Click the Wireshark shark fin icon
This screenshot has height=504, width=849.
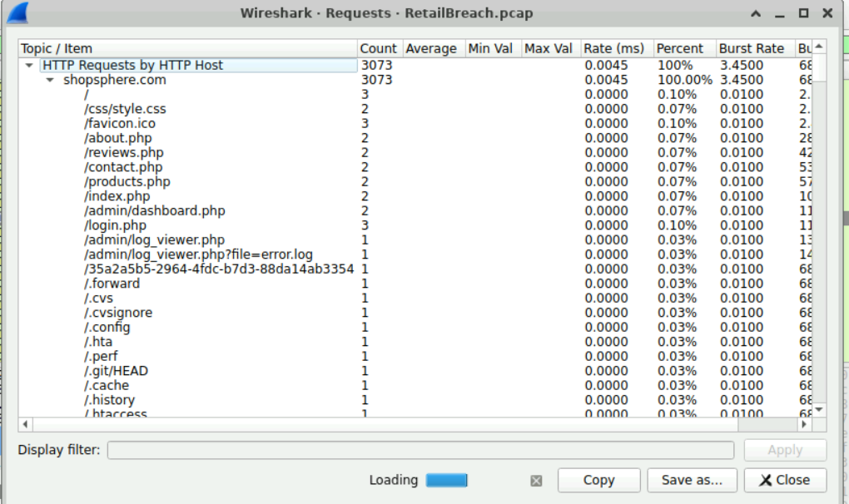coord(17,13)
